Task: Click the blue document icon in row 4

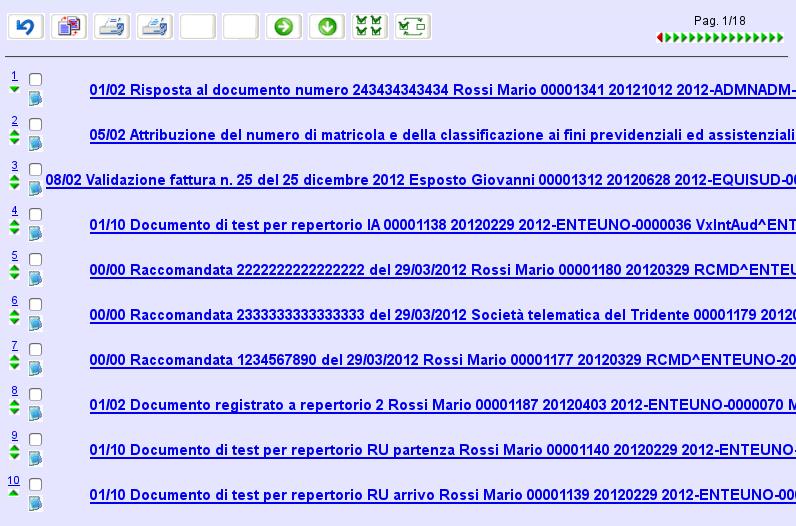Action: [35, 233]
